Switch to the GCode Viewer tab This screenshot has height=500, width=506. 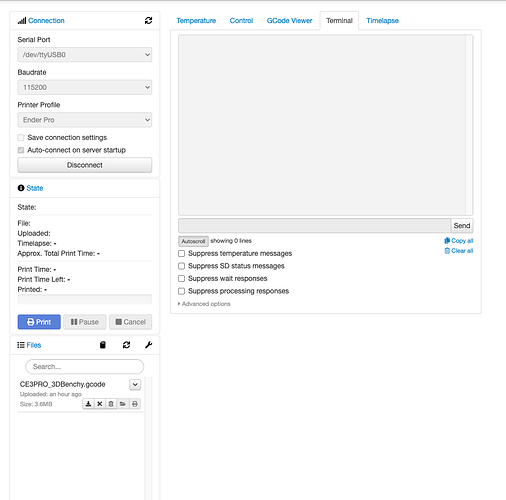tap(289, 21)
